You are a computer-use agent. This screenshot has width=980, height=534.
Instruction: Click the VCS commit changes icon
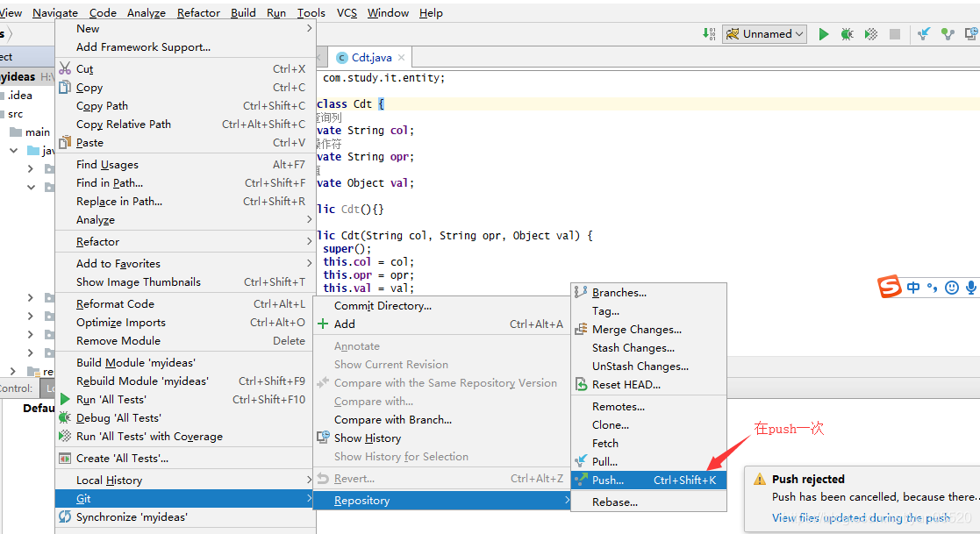click(948, 34)
